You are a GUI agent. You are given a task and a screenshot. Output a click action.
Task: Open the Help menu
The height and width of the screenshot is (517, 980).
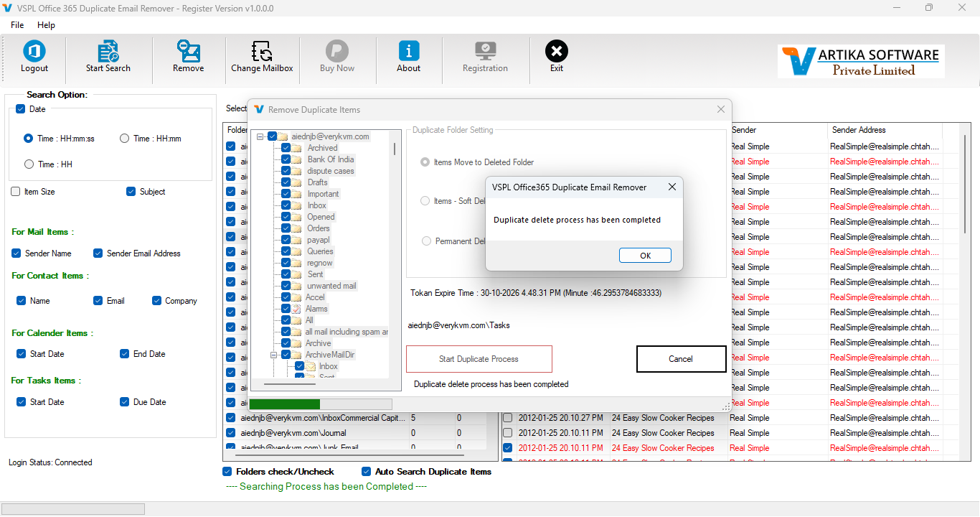pos(46,25)
